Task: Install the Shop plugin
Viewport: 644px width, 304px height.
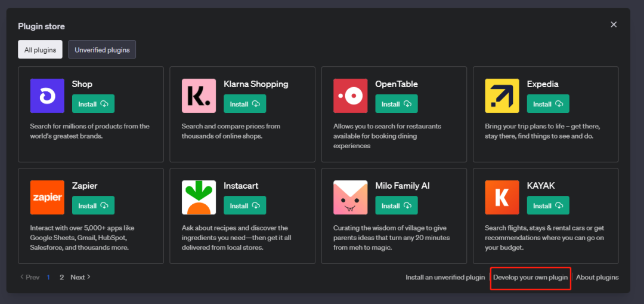Action: (x=93, y=104)
